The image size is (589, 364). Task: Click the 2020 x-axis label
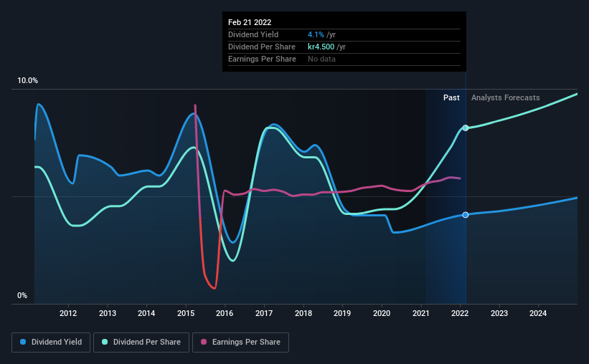382,313
